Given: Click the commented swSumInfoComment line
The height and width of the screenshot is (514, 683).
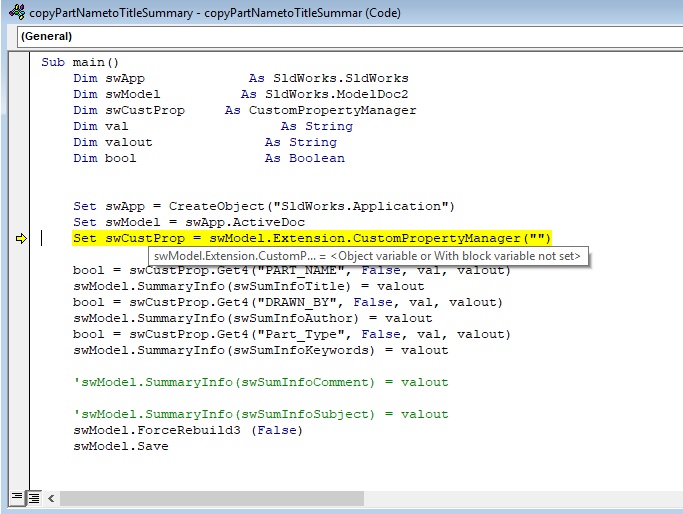Looking at the screenshot, I should point(260,382).
